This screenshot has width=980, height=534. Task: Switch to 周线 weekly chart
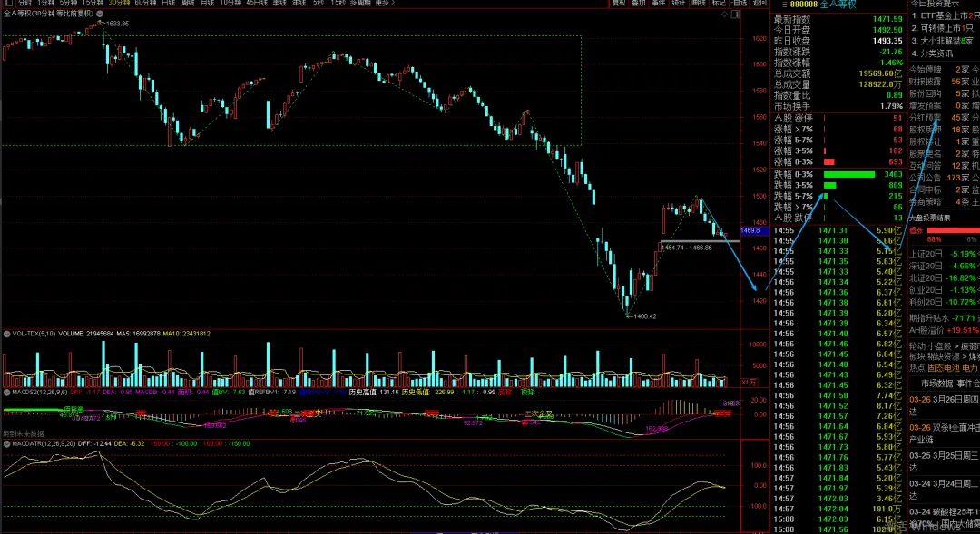[188, 3]
